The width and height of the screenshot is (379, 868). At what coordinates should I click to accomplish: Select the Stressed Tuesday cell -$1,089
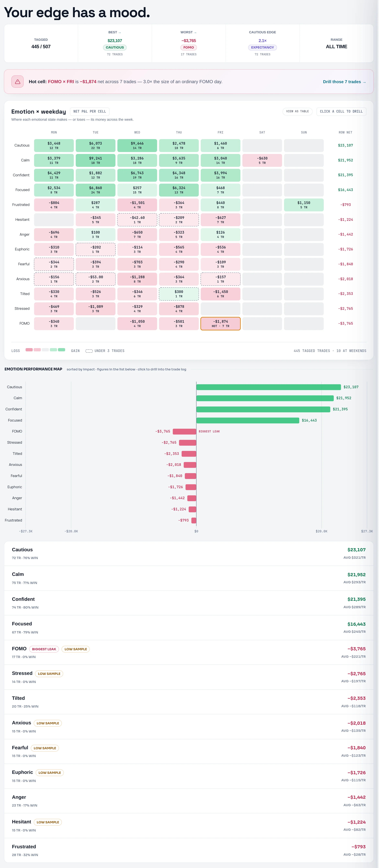click(x=96, y=309)
